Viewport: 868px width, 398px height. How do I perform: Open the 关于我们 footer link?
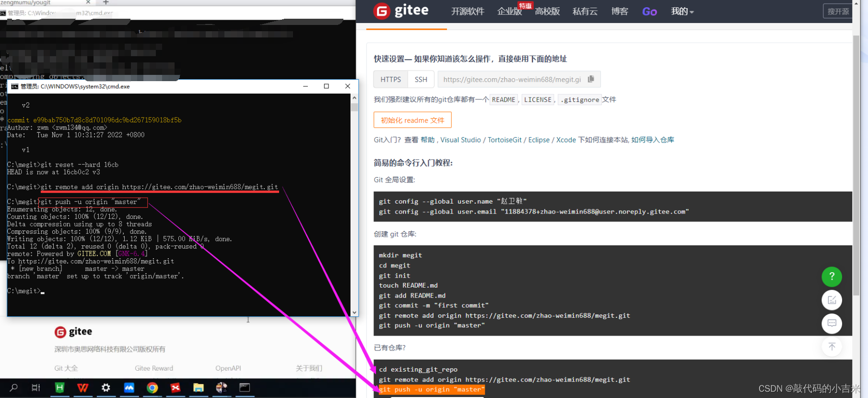click(309, 368)
